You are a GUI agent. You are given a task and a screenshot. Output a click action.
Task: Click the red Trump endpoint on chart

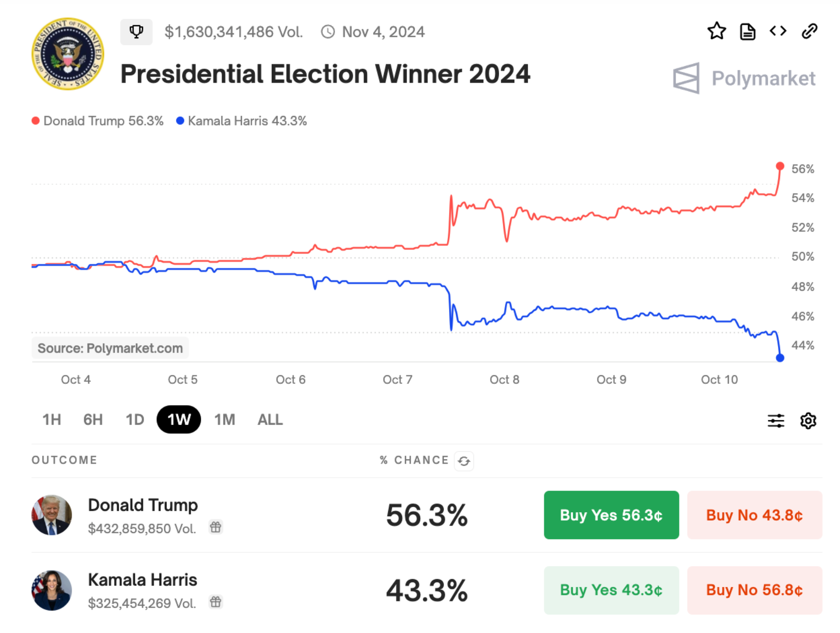[x=780, y=166]
